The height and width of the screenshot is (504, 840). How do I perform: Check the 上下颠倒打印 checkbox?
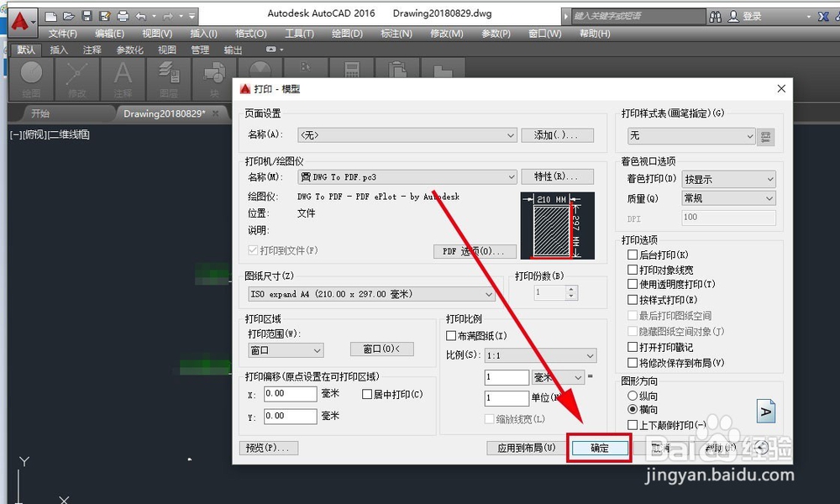[633, 425]
